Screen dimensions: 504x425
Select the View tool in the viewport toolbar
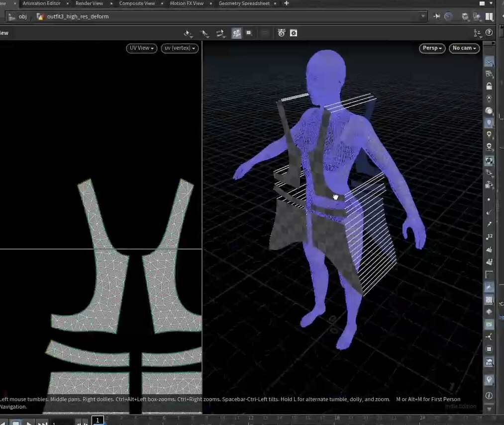pyautogui.click(x=188, y=33)
